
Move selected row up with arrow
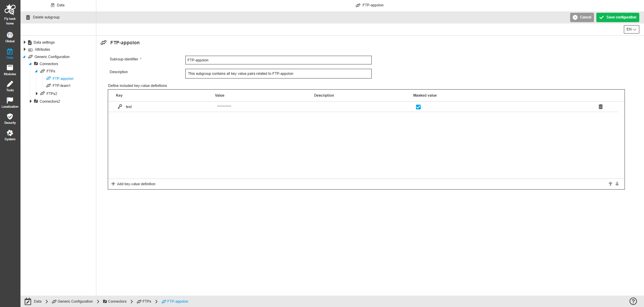coord(610,184)
